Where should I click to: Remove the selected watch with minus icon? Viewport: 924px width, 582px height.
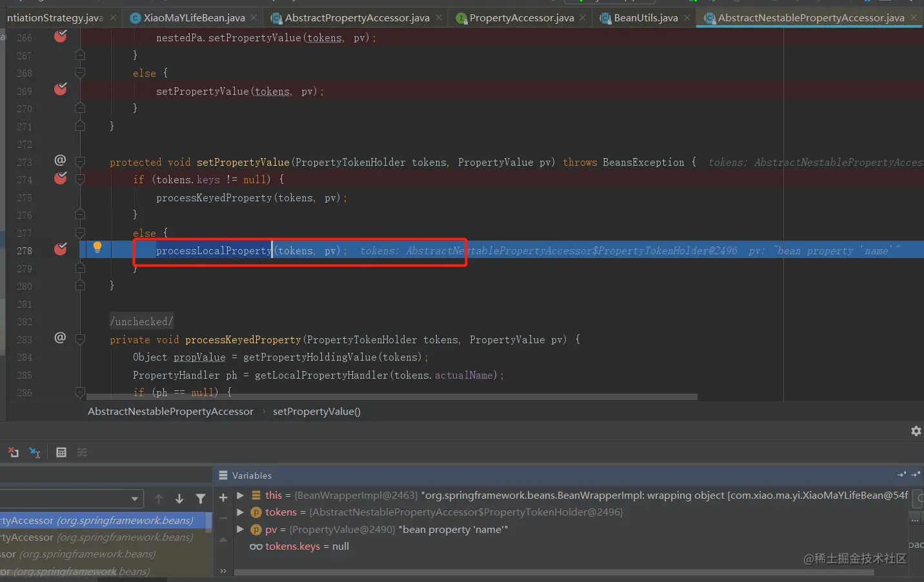tap(223, 518)
